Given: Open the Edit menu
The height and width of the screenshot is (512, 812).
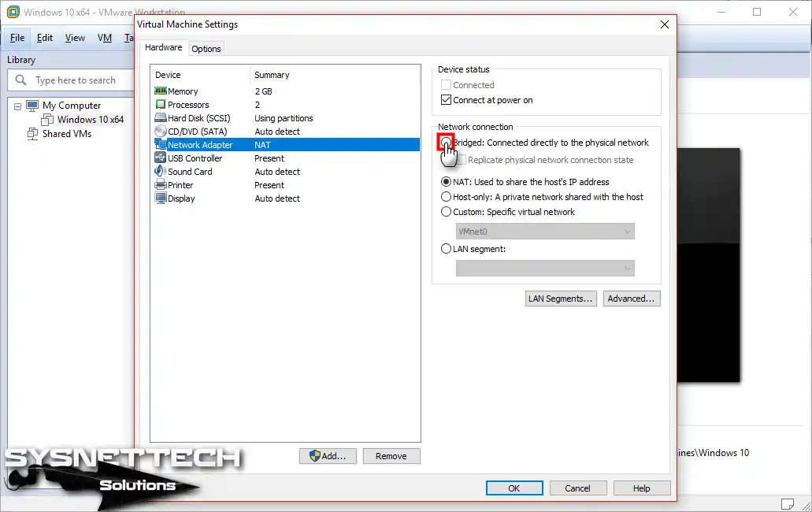Looking at the screenshot, I should click(45, 38).
